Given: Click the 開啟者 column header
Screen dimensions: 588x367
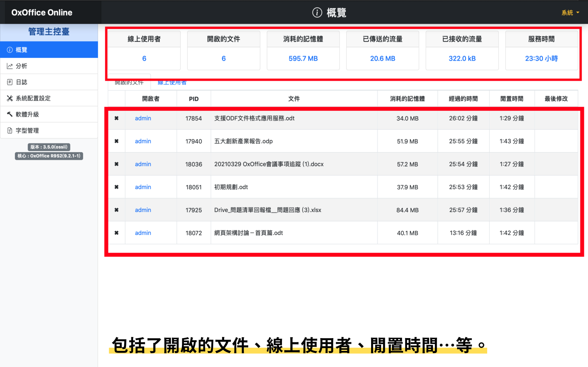Looking at the screenshot, I should coord(151,99).
